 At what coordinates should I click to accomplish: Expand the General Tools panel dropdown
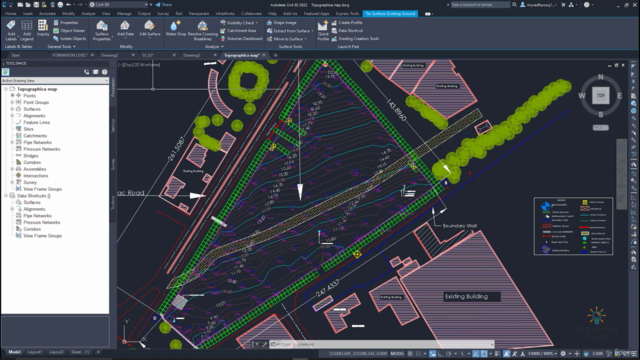(x=62, y=47)
